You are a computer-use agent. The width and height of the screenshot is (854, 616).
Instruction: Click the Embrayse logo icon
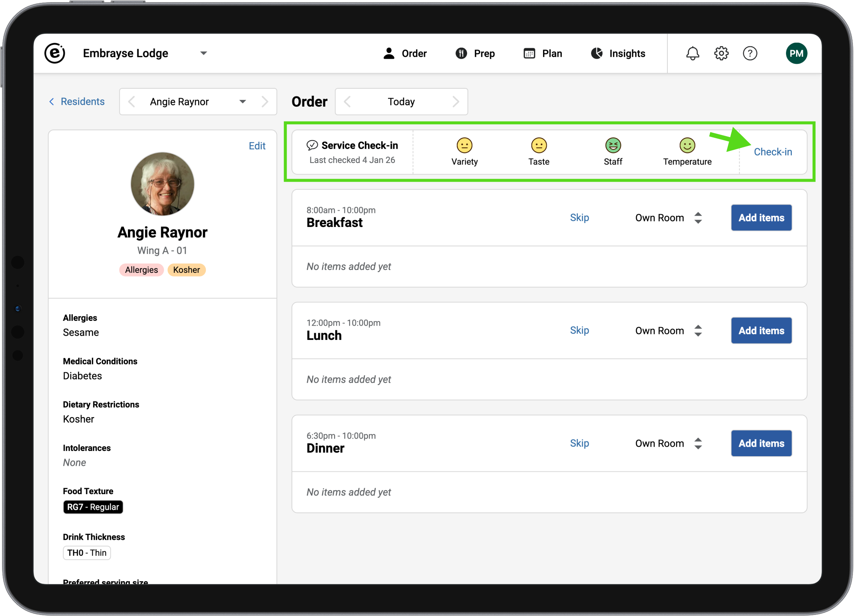click(x=55, y=53)
